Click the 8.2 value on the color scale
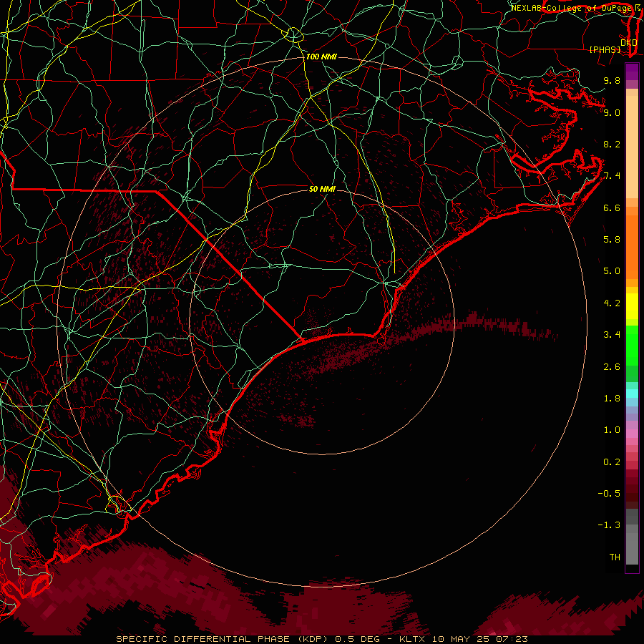 pos(612,144)
